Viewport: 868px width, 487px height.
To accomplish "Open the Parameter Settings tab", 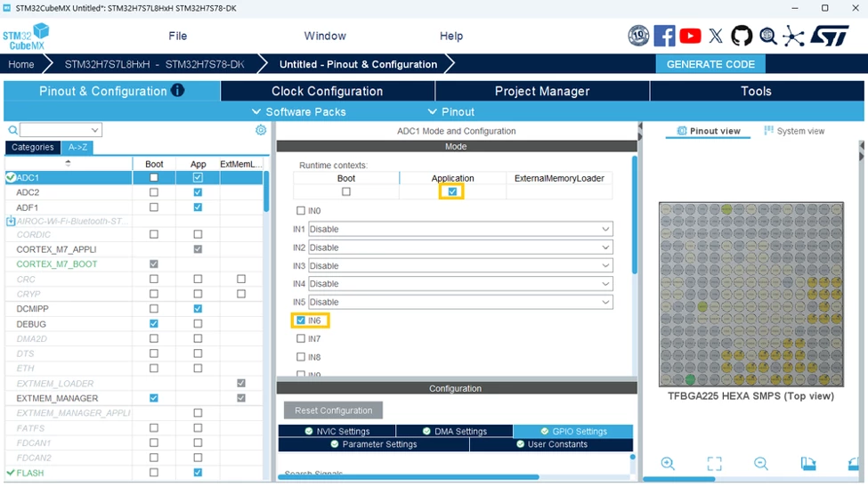I will point(374,444).
